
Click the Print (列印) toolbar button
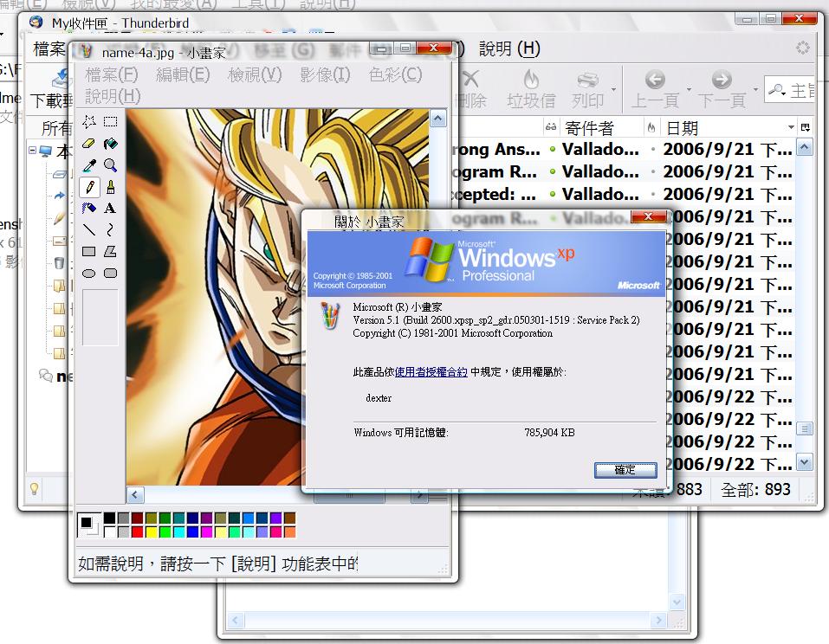587,89
